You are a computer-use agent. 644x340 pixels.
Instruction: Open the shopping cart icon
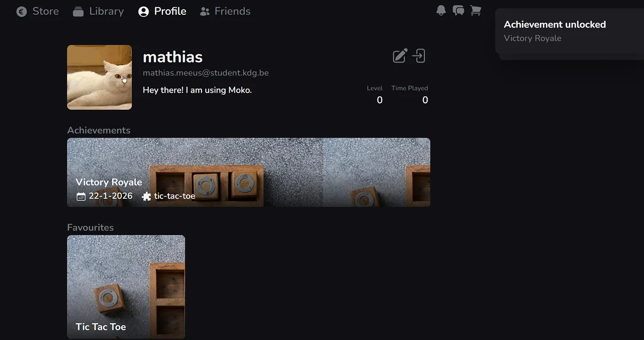click(475, 11)
